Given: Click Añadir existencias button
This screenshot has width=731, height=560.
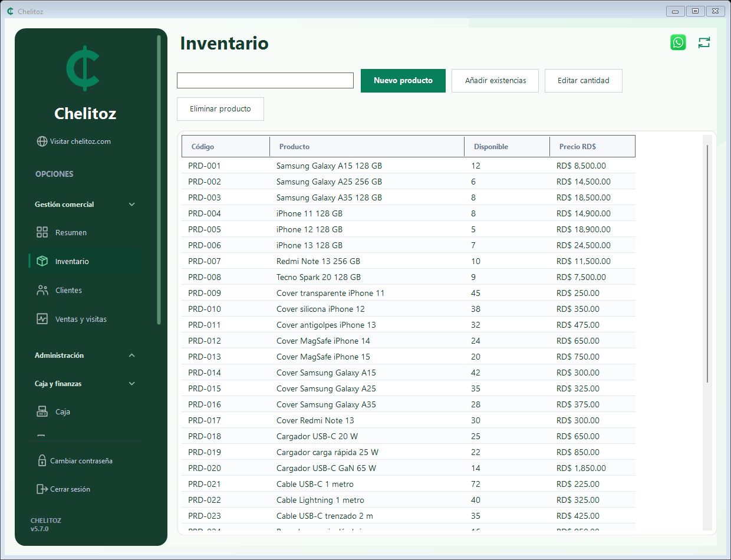Looking at the screenshot, I should tap(495, 80).
